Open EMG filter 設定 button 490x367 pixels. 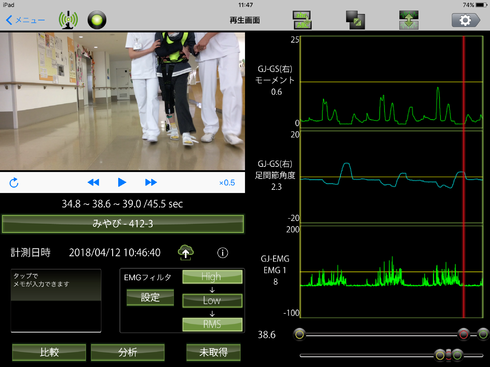pyautogui.click(x=150, y=297)
